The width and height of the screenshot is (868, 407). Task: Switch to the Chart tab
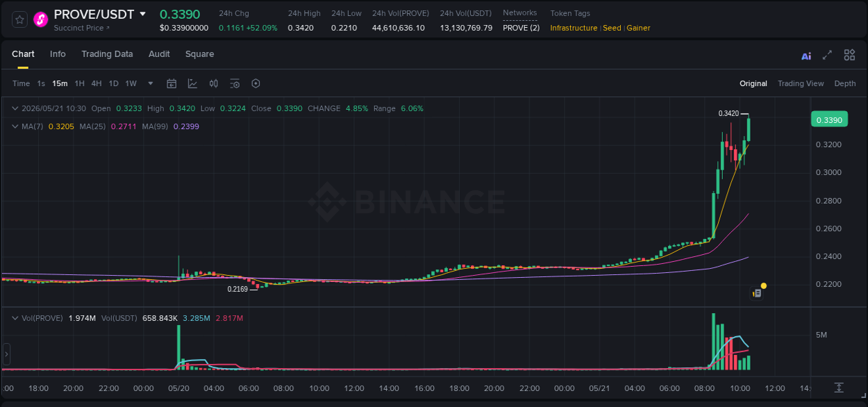click(23, 54)
